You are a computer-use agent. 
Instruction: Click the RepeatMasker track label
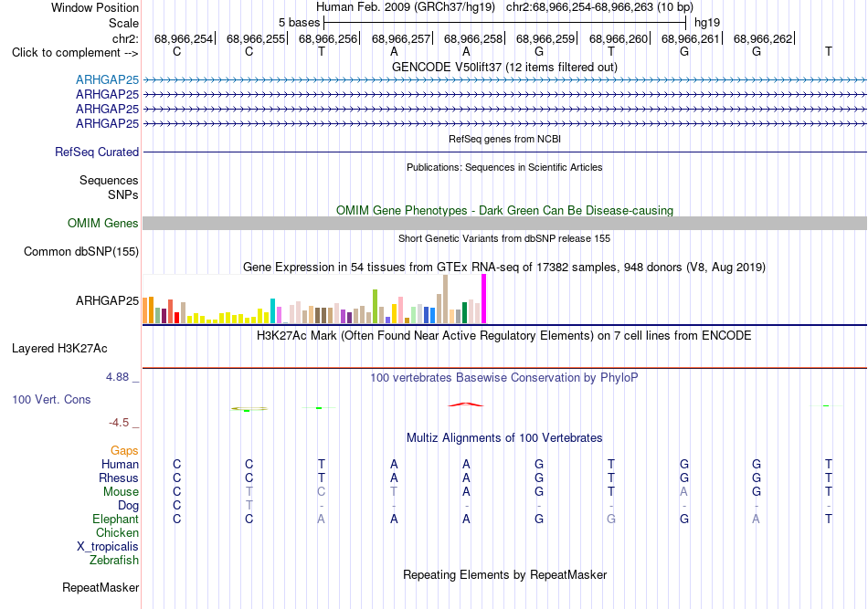101,587
